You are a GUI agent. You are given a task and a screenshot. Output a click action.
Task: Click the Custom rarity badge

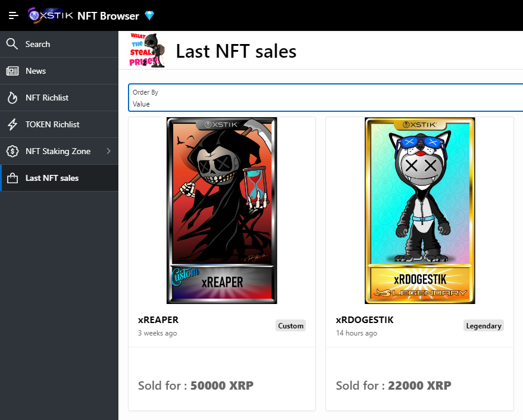(x=290, y=325)
